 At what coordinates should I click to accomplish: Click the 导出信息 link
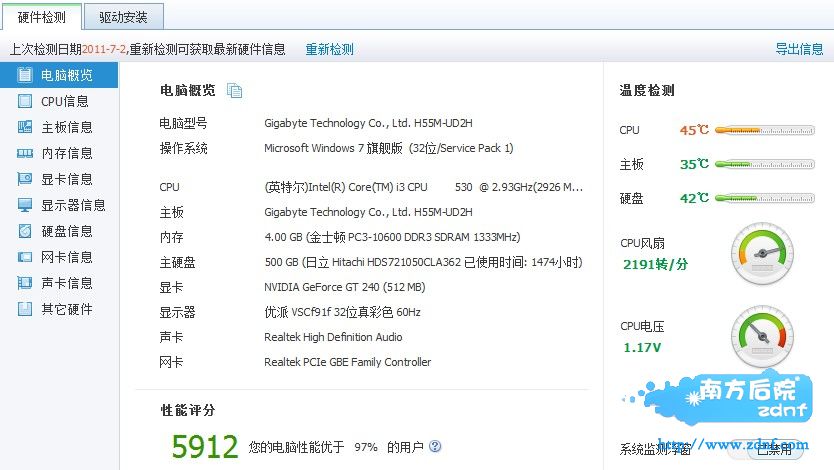tap(799, 49)
